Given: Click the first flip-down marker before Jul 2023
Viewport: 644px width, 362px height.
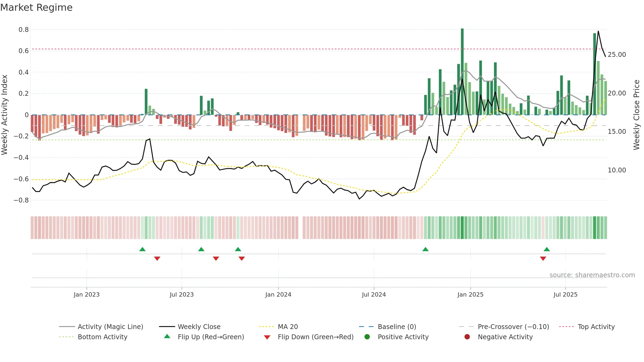Looking at the screenshot, I should tap(157, 258).
